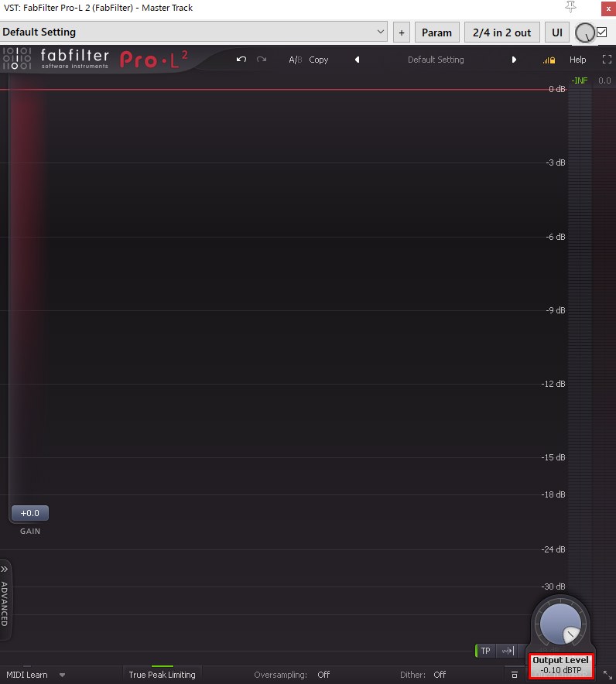Viewport: 616px width, 684px height.
Task: Click the Redo arrow icon
Action: coord(262,60)
